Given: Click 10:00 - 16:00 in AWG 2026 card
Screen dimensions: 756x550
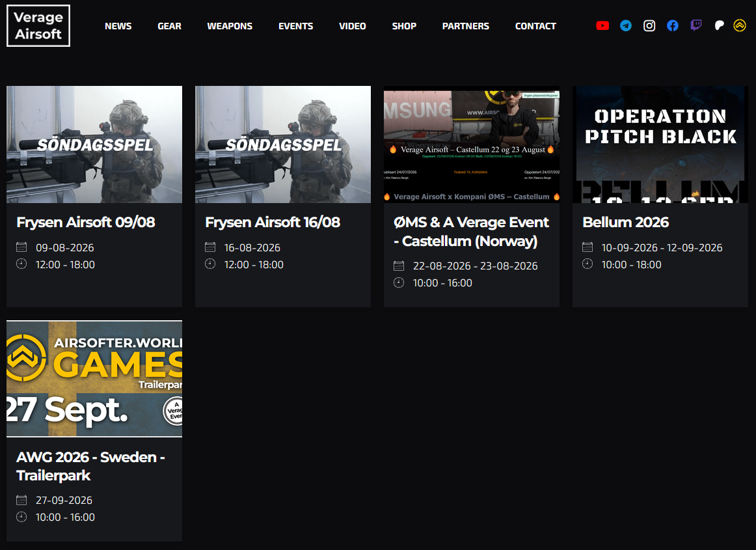Looking at the screenshot, I should (x=66, y=517).
